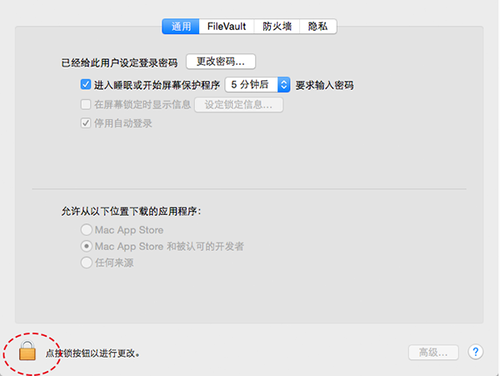
Task: Click the 设定锁定信息… button
Action: point(239,105)
